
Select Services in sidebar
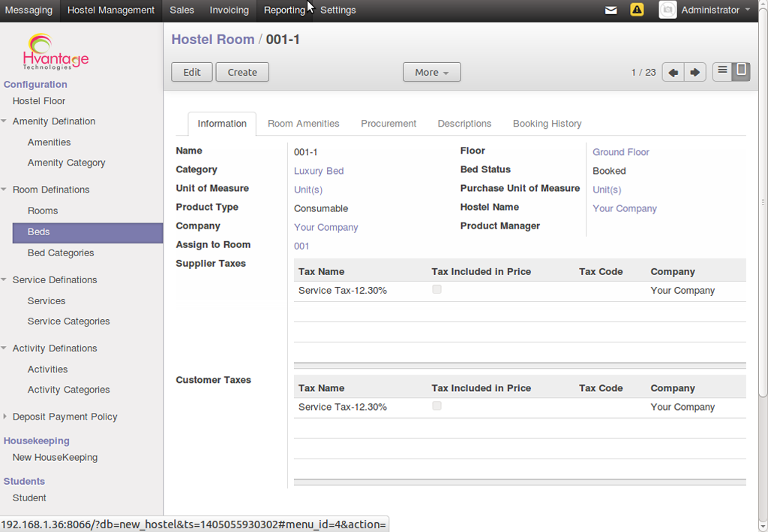click(x=46, y=301)
